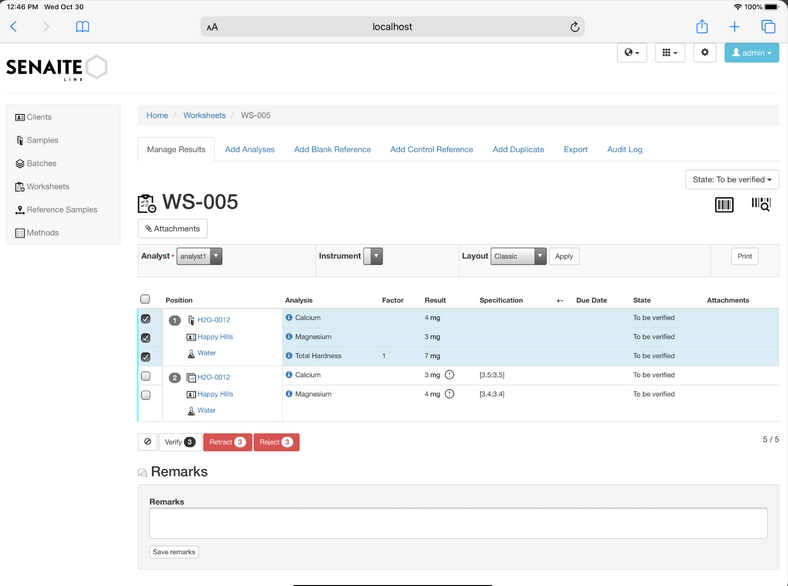Open the settings gear menu

pyautogui.click(x=705, y=53)
